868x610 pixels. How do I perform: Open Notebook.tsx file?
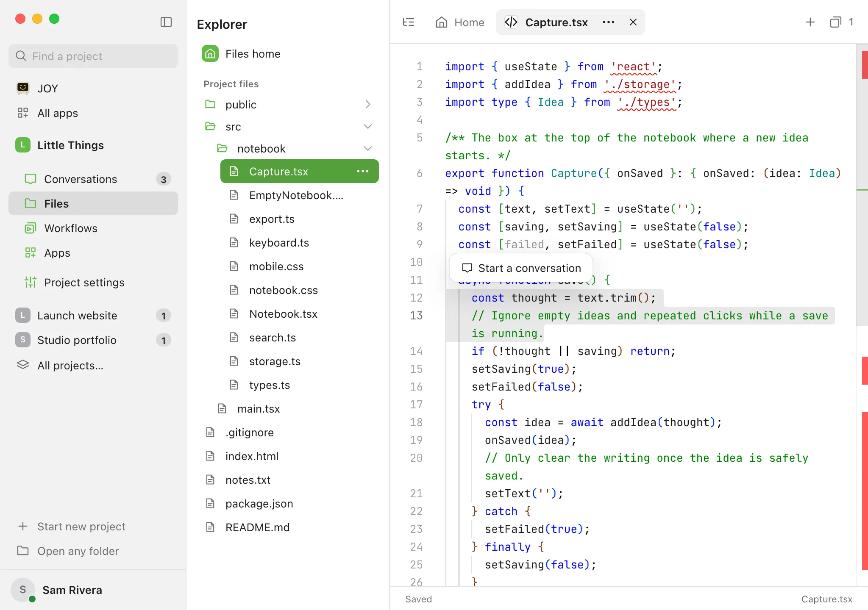[x=299, y=313]
